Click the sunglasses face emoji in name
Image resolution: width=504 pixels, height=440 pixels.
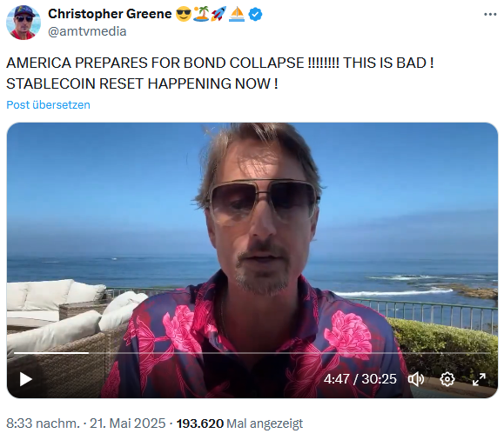point(184,14)
